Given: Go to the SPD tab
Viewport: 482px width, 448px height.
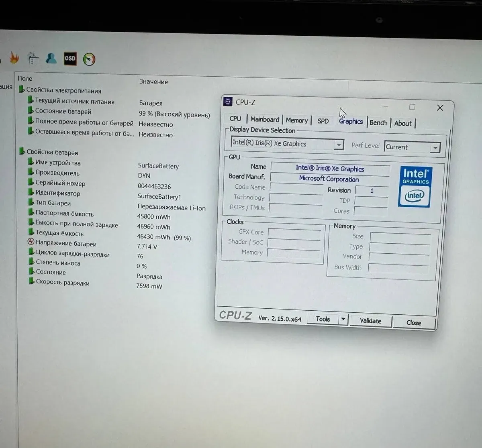Looking at the screenshot, I should [323, 121].
